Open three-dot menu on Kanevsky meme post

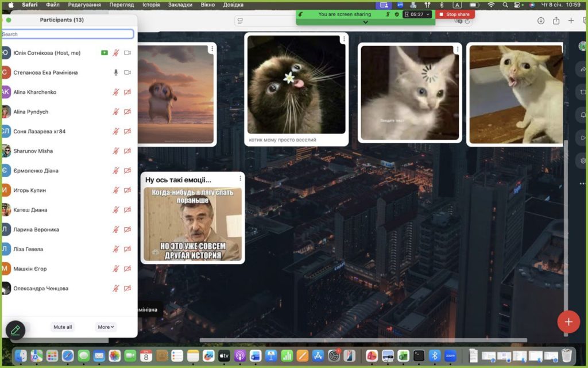240,178
